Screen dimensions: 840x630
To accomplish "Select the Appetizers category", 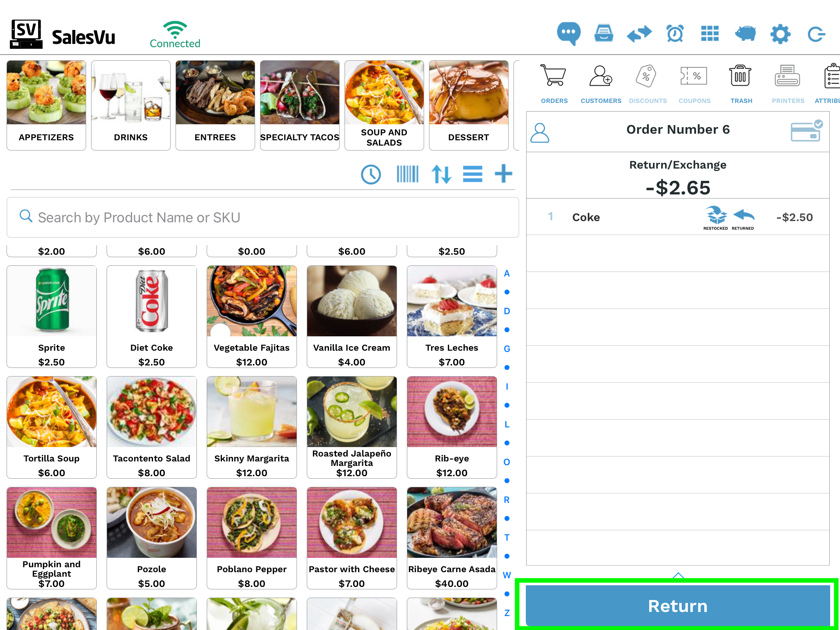I will tap(46, 105).
